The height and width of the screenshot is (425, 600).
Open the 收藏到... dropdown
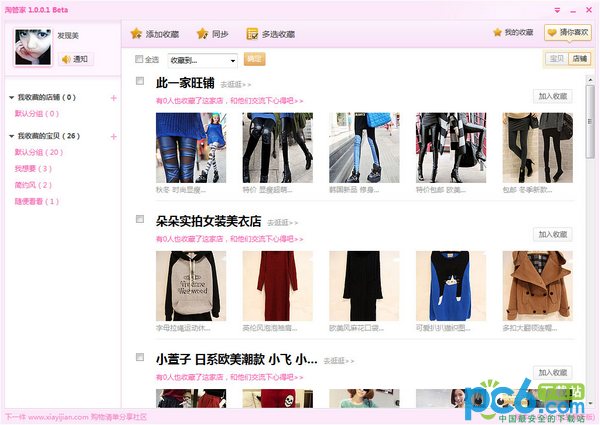click(203, 60)
